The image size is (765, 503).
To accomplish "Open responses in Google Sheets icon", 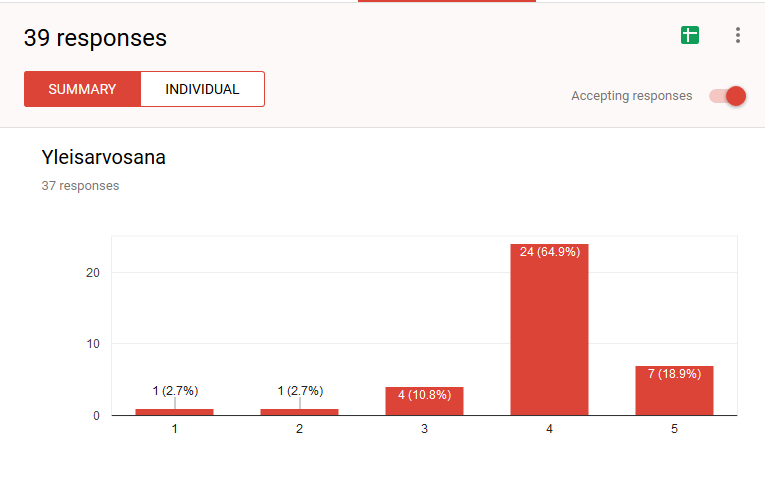I will [x=689, y=36].
